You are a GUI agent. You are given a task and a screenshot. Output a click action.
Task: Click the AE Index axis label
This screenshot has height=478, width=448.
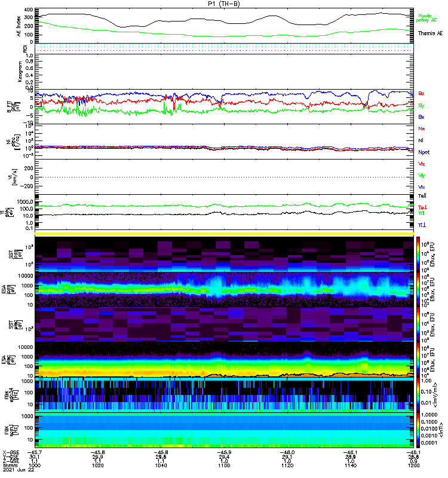pos(19,26)
